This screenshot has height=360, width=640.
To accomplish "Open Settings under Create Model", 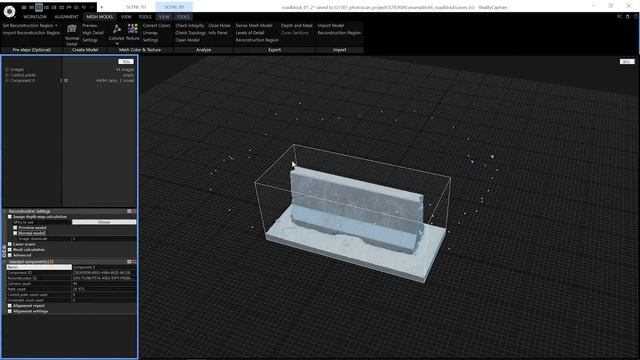I will [x=90, y=40].
